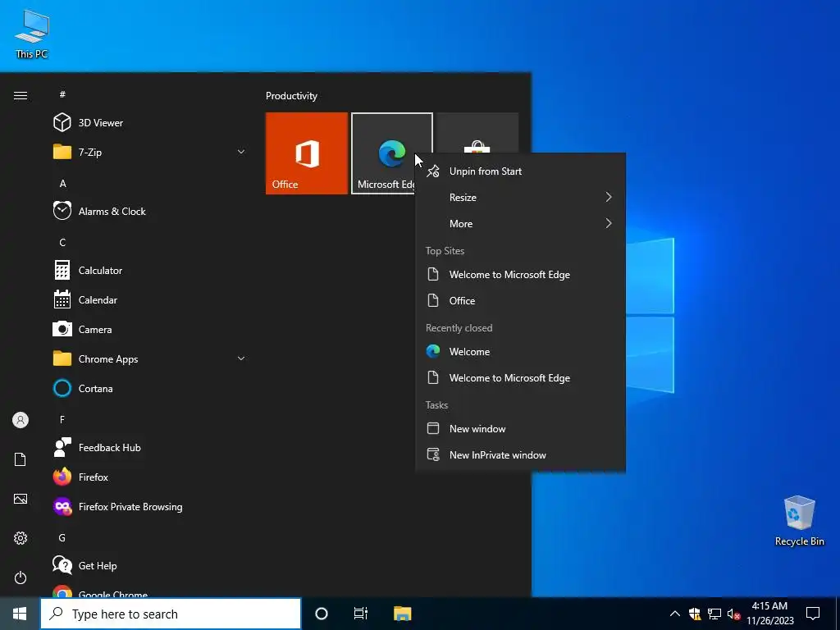Open Top Sites Welcome to Microsoft Edge
This screenshot has width=840, height=630.
pos(520,274)
